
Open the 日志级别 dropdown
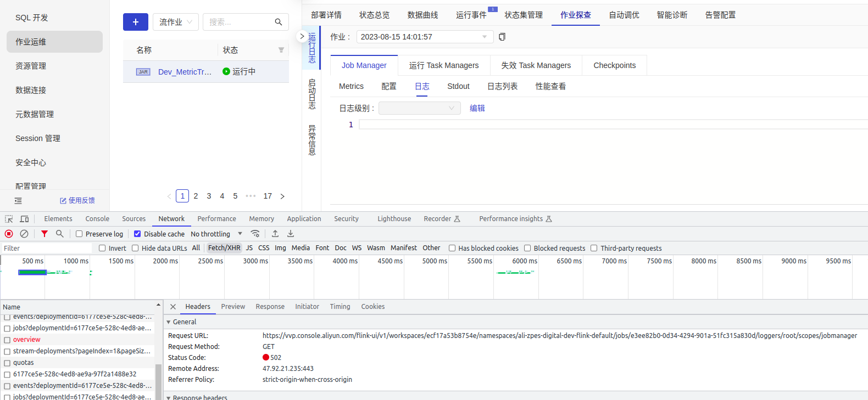pyautogui.click(x=420, y=108)
